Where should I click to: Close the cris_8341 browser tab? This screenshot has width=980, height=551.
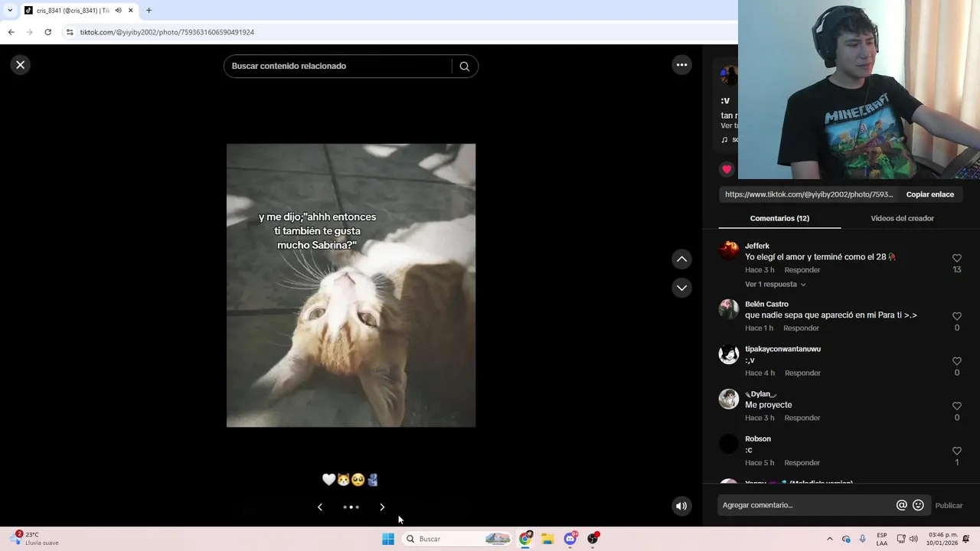point(130,11)
